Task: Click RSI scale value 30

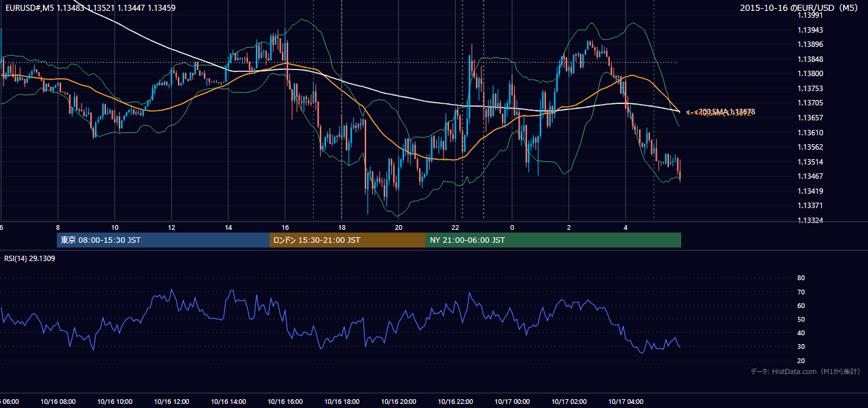Action: tap(801, 347)
